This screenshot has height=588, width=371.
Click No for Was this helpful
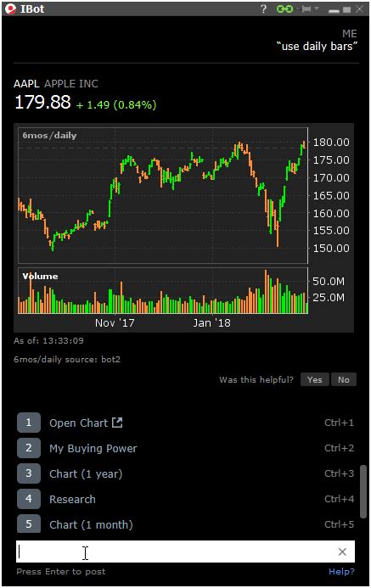tap(344, 379)
